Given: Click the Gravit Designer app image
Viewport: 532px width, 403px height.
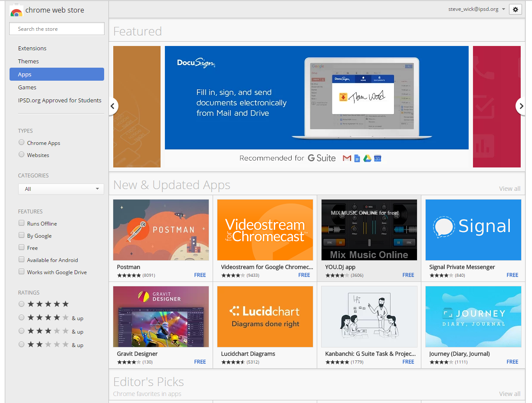Looking at the screenshot, I should coord(161,317).
